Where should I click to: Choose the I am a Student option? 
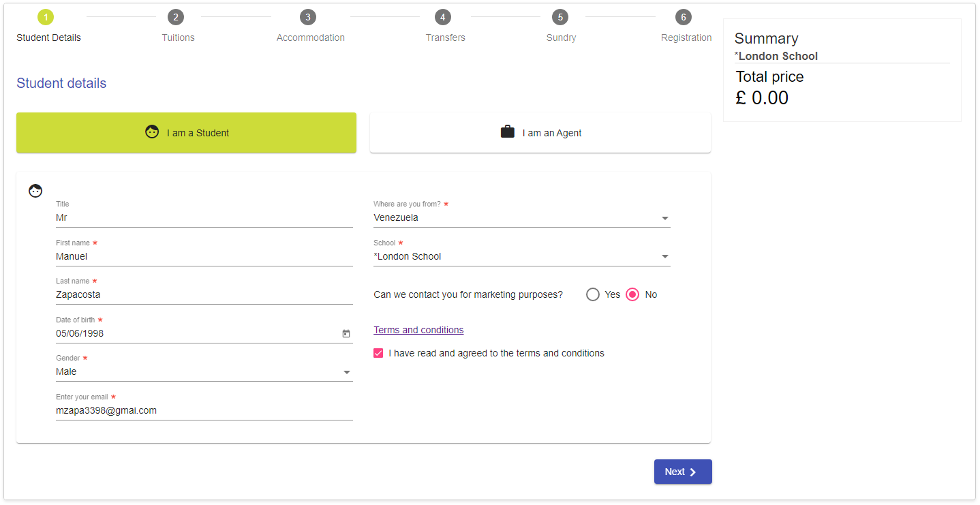pyautogui.click(x=186, y=133)
